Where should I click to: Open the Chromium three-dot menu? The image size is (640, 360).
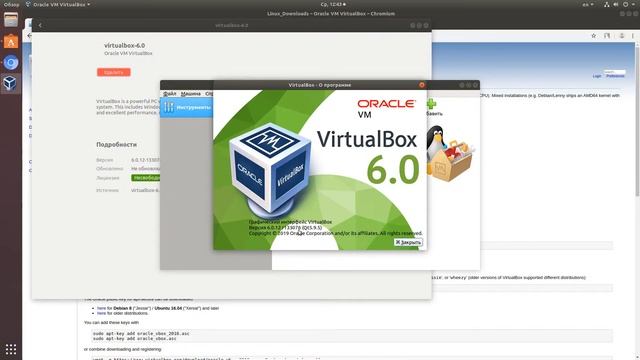tap(633, 36)
